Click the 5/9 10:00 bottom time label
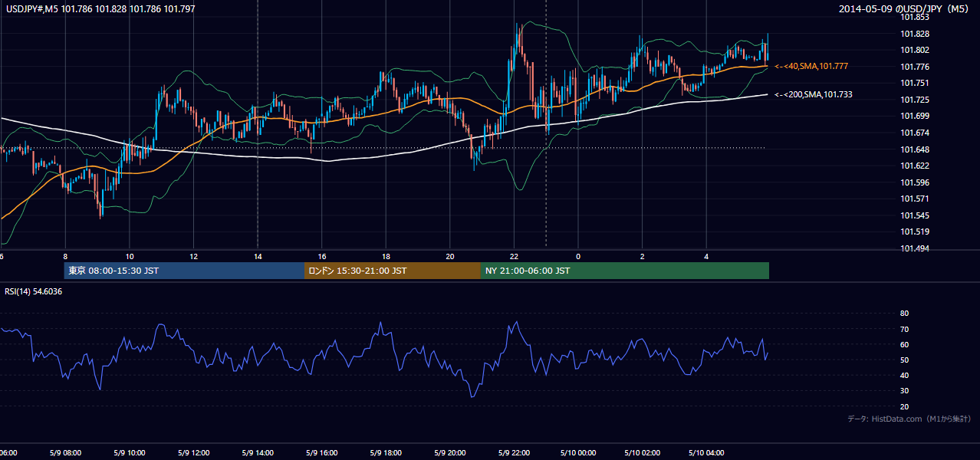The height and width of the screenshot is (460, 980). point(129,453)
